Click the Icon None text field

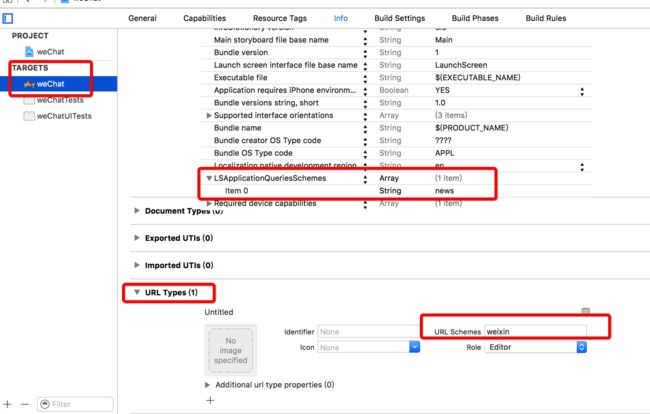click(364, 347)
